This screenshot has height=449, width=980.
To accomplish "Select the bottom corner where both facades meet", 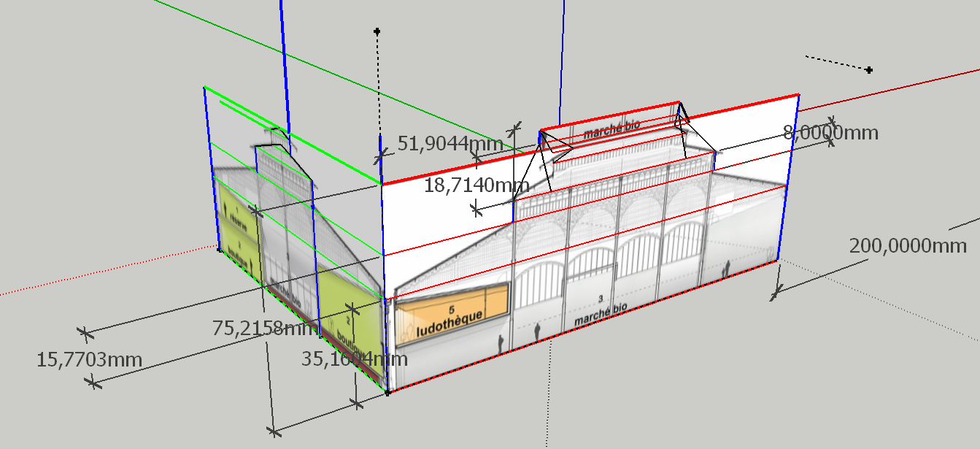I will click(387, 393).
